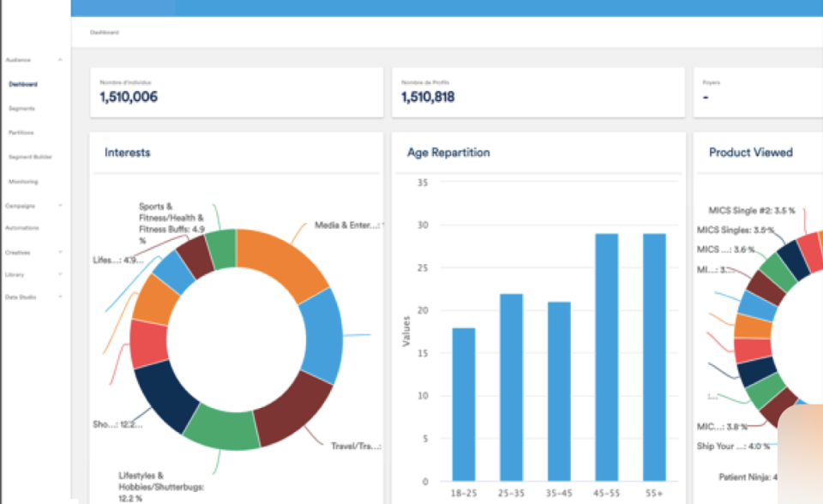Expand the Creatives menu chevron
The image size is (823, 504).
click(60, 253)
